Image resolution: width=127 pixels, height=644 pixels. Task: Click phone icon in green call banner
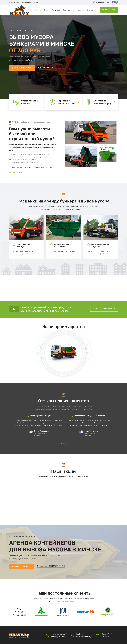click(14, 309)
